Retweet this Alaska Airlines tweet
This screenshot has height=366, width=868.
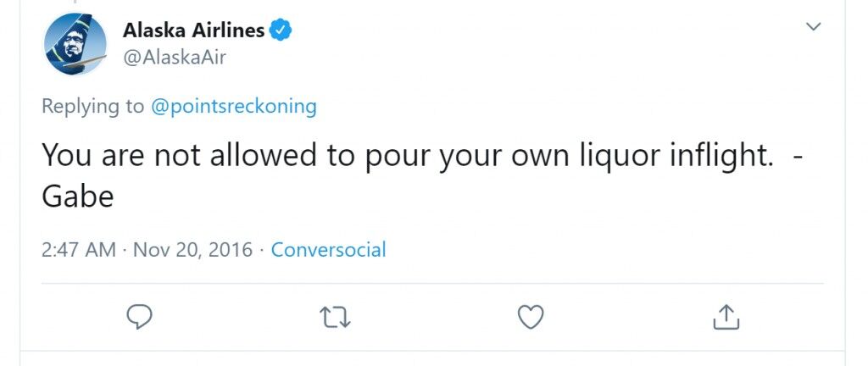click(x=336, y=318)
